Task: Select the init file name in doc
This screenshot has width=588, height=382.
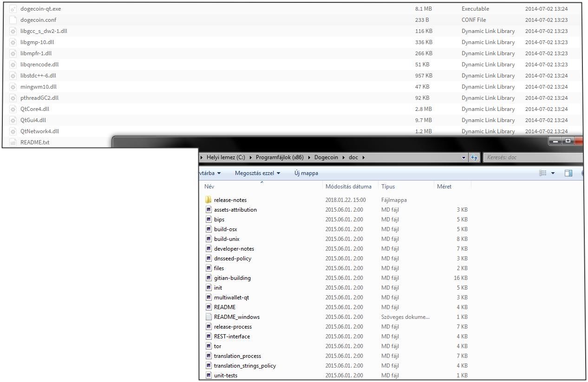Action: tap(218, 288)
